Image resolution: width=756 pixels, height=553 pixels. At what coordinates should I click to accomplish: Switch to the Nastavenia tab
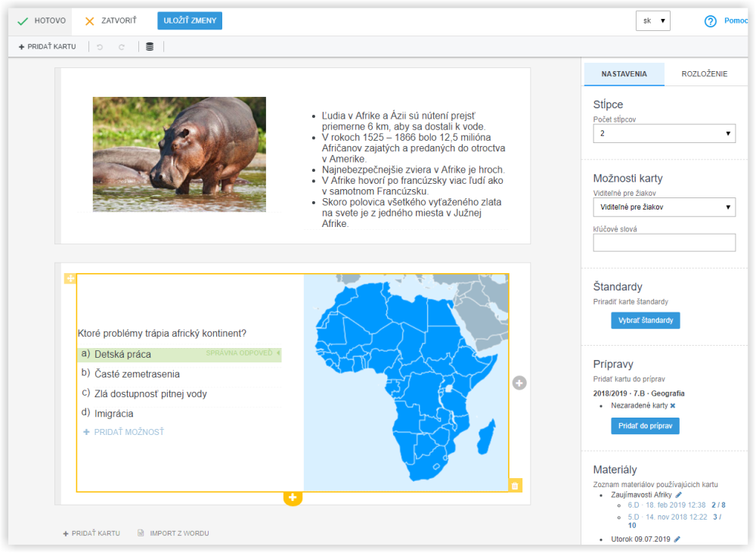624,74
